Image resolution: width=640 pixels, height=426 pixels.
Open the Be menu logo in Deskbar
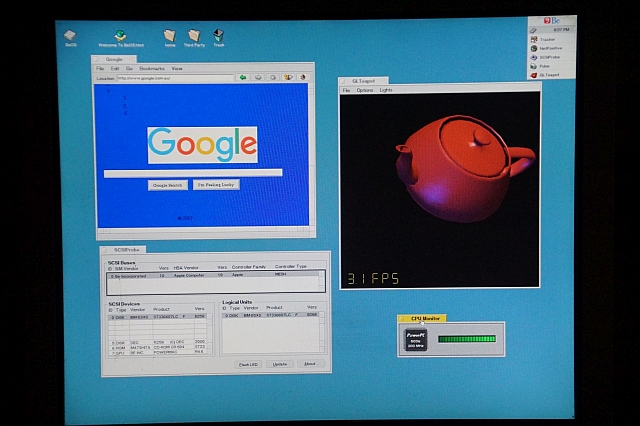pyautogui.click(x=551, y=20)
